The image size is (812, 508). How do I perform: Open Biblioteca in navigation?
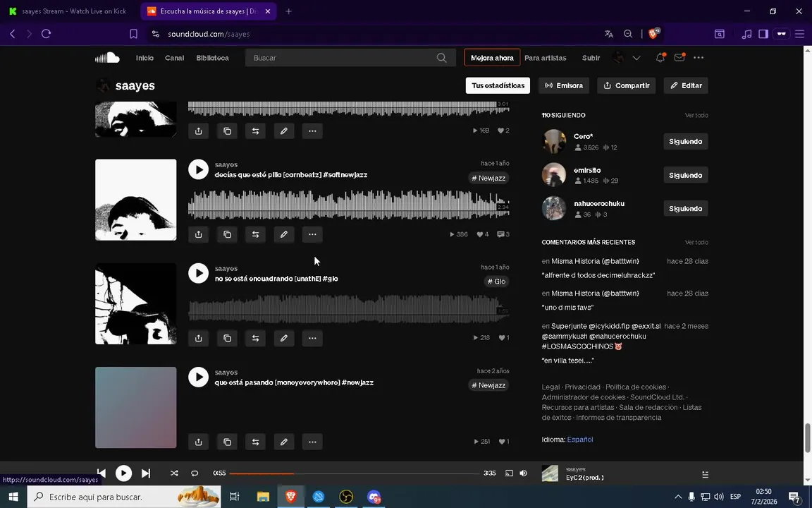tap(212, 58)
